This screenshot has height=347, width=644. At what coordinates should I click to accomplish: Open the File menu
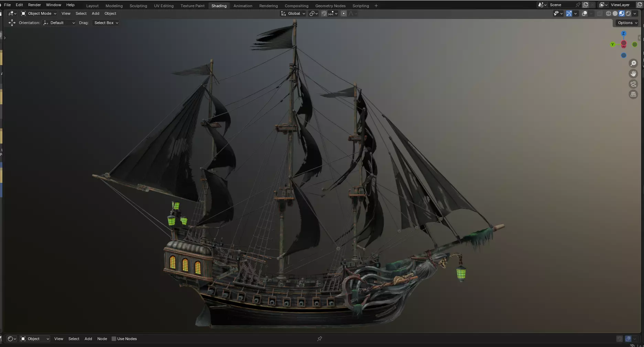(x=7, y=5)
